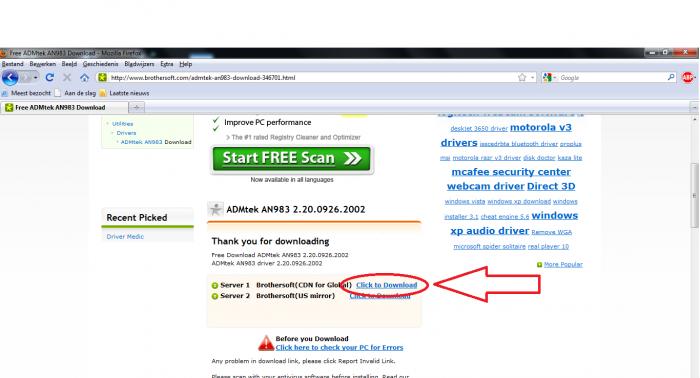This screenshot has width=700, height=378.
Task: Click the search magnifier icon
Action: 671,77
